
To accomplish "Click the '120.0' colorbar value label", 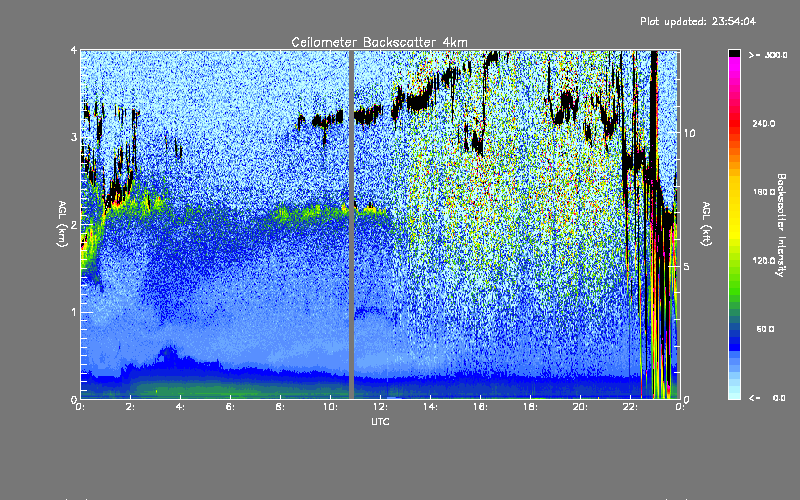I will (x=764, y=261).
